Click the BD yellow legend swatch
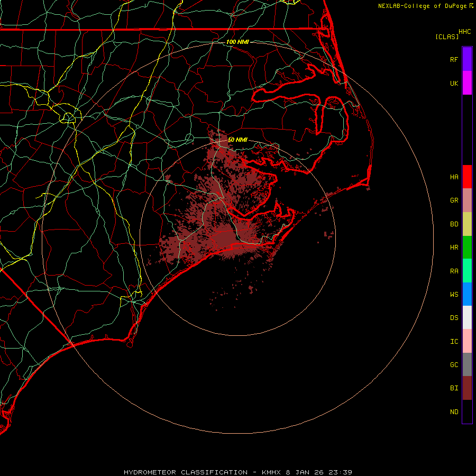 [x=467, y=224]
